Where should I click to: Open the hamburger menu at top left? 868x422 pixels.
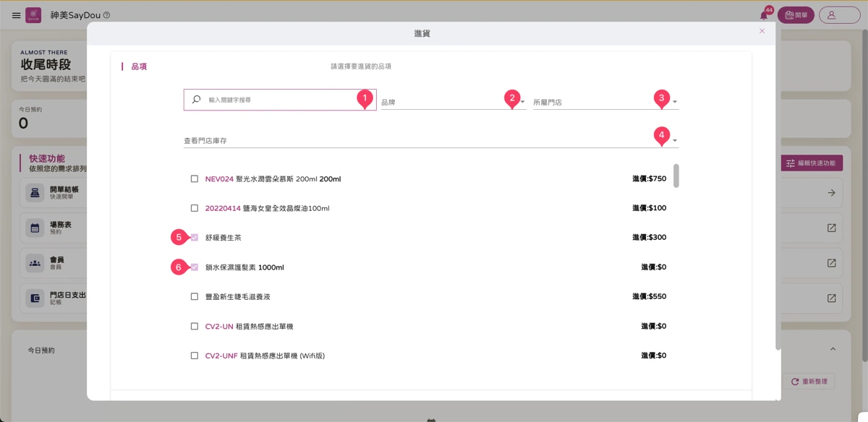(17, 15)
